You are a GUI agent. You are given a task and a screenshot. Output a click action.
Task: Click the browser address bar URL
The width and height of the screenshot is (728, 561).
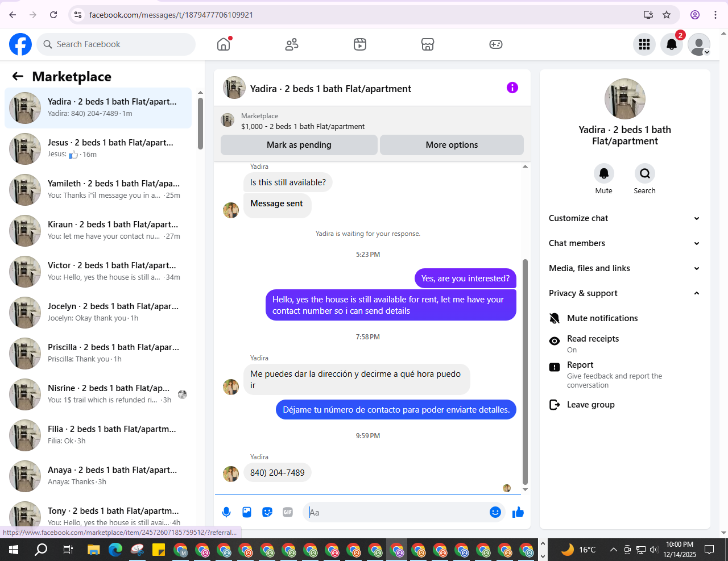coord(171,15)
